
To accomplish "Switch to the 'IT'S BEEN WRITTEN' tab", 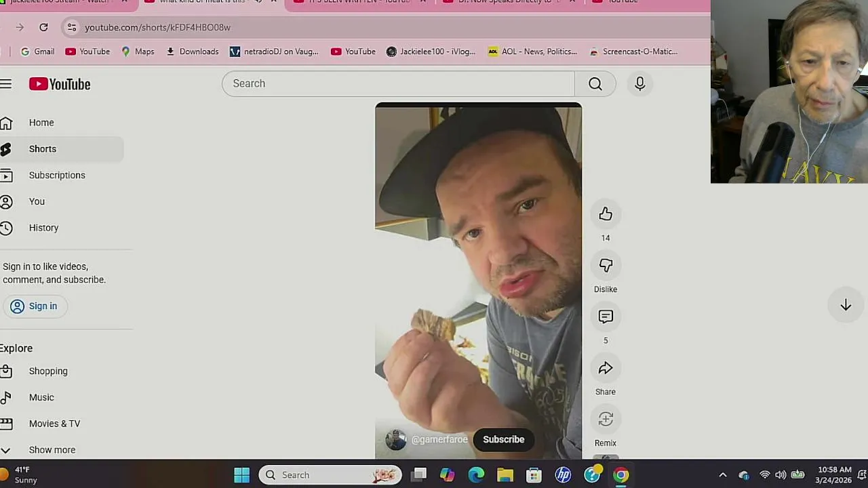I will pos(359,1).
